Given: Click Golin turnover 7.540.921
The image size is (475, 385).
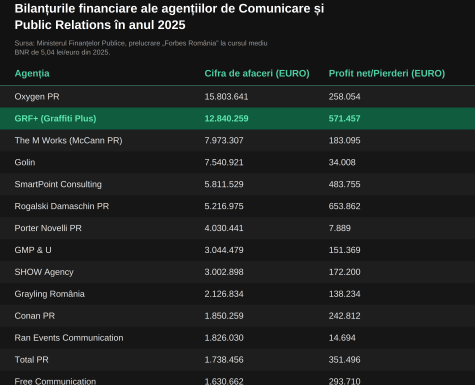Looking at the screenshot, I should coord(224,162).
